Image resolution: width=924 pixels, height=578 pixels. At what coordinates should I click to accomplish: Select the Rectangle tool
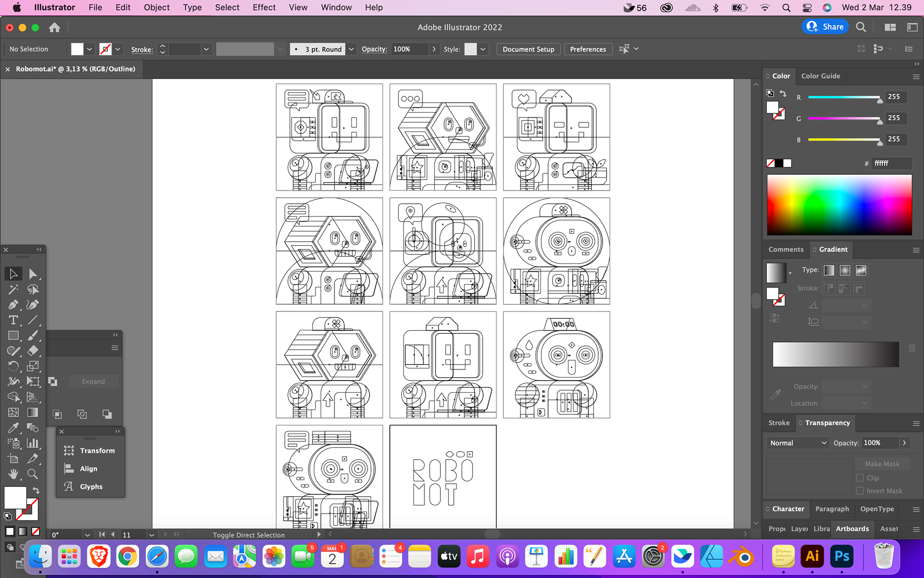(13, 335)
